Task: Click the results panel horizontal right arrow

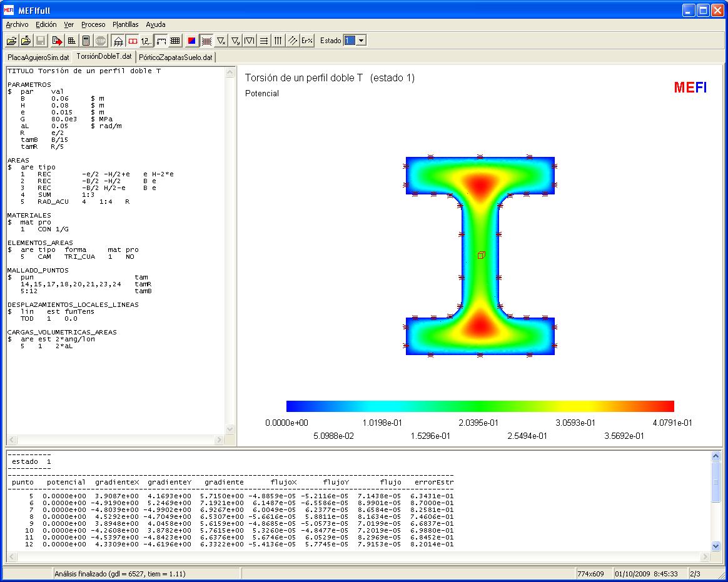Action: pos(705,556)
